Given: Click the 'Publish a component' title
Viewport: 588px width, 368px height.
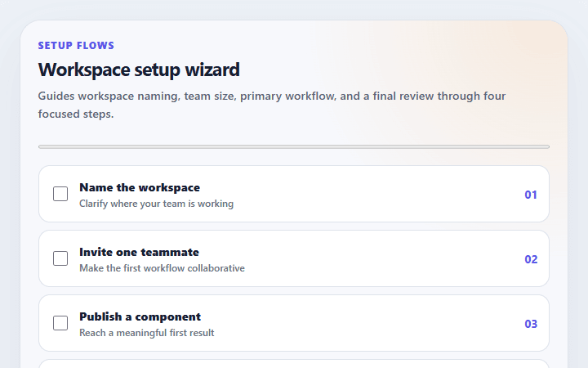Looking at the screenshot, I should click(140, 316).
